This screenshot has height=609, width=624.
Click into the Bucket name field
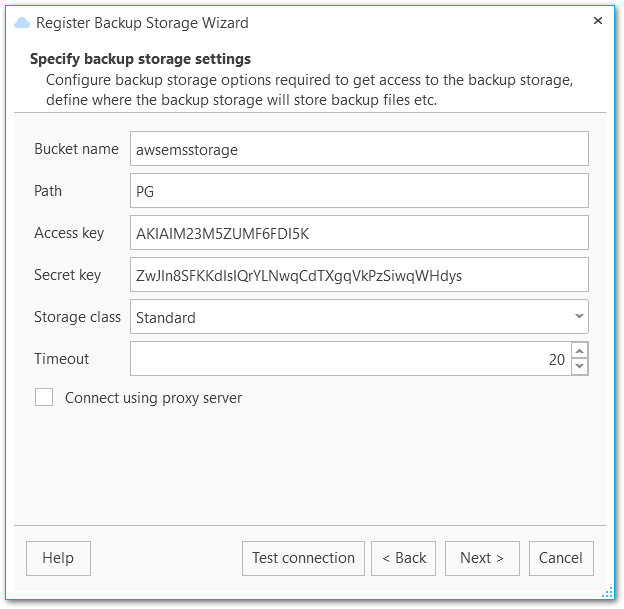pyautogui.click(x=359, y=149)
